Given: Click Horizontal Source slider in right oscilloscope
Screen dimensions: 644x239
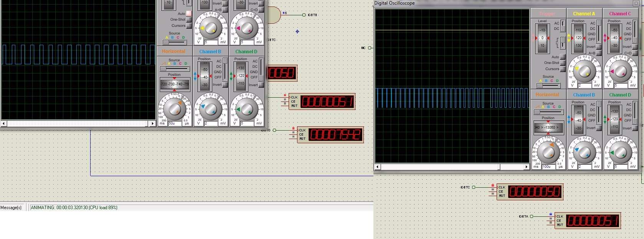Looking at the screenshot, I should (x=548, y=112).
